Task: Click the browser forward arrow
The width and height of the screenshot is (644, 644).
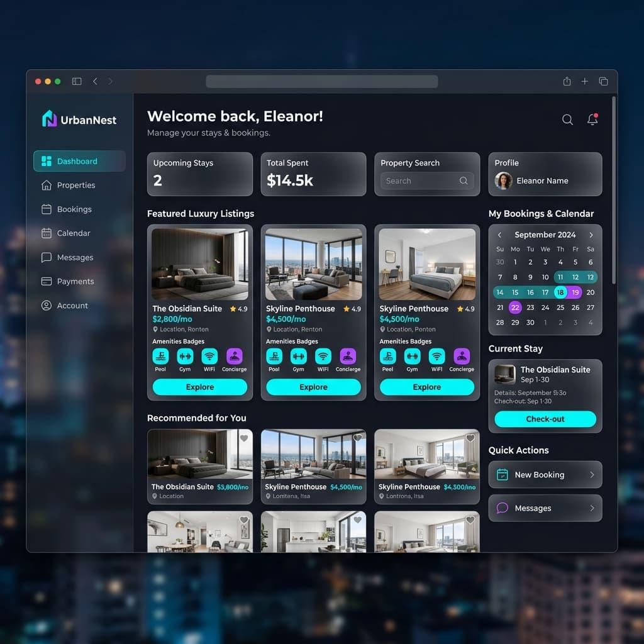Action: [110, 81]
